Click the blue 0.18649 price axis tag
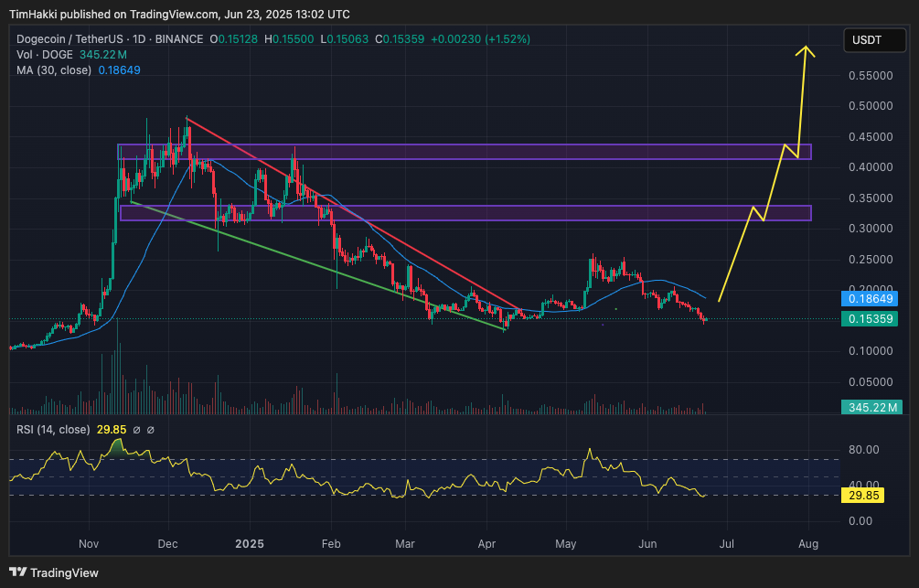The height and width of the screenshot is (588, 919). 871,298
